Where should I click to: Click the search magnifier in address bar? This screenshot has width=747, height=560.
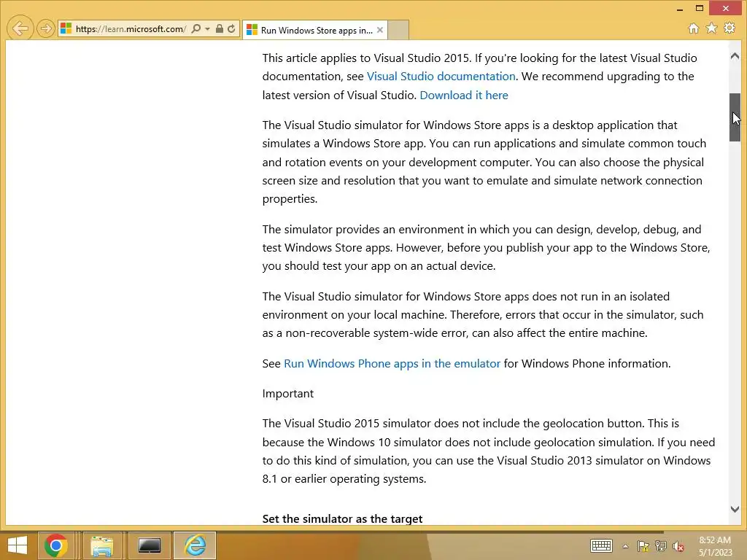pyautogui.click(x=196, y=28)
